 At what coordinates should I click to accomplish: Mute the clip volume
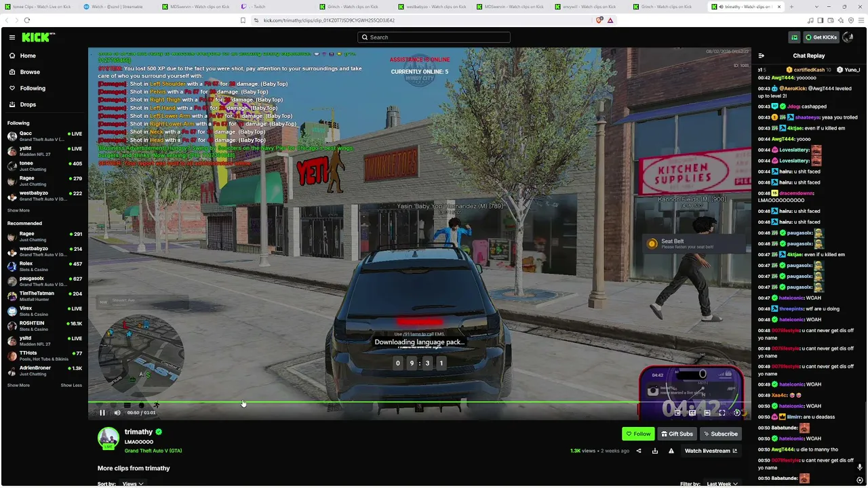(117, 413)
